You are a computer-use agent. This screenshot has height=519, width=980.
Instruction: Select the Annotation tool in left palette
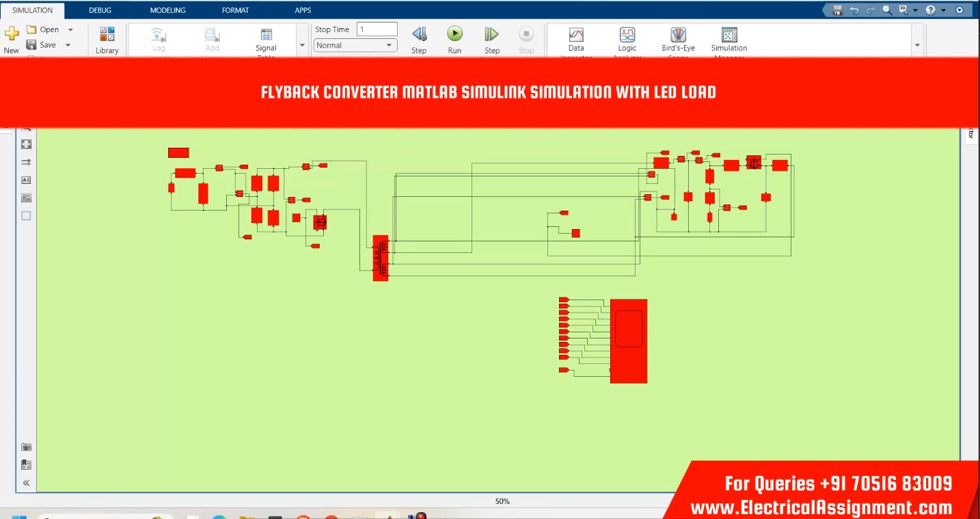click(x=26, y=181)
